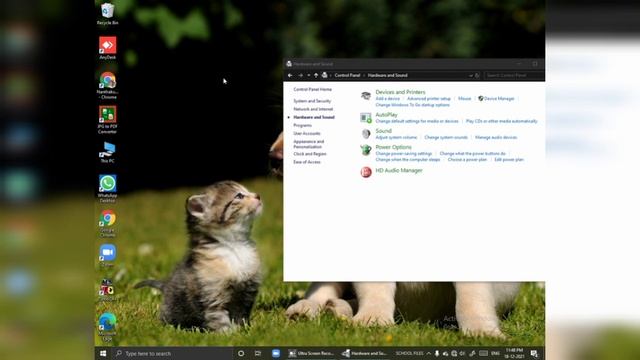Open Ease of Access category
The width and height of the screenshot is (640, 360).
(307, 162)
